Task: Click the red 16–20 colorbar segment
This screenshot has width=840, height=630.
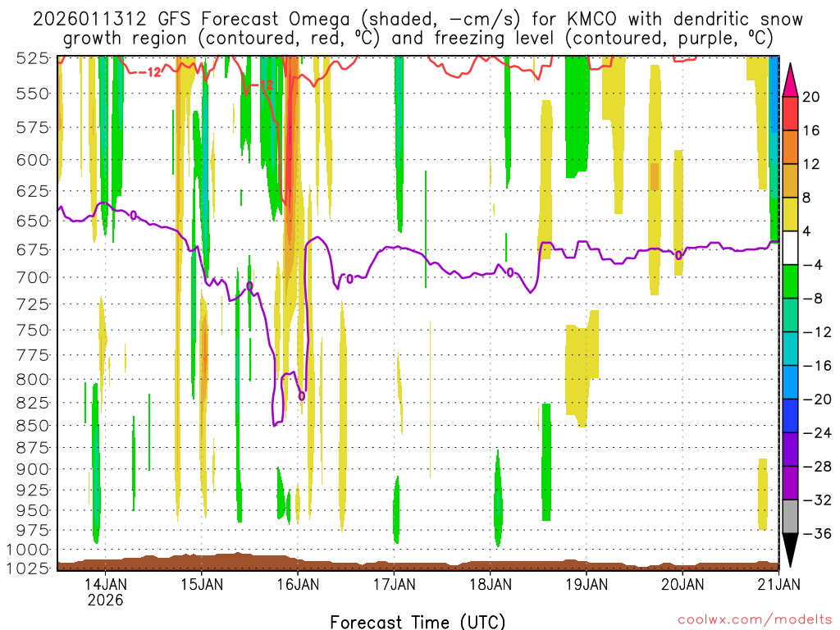Action: [x=790, y=113]
